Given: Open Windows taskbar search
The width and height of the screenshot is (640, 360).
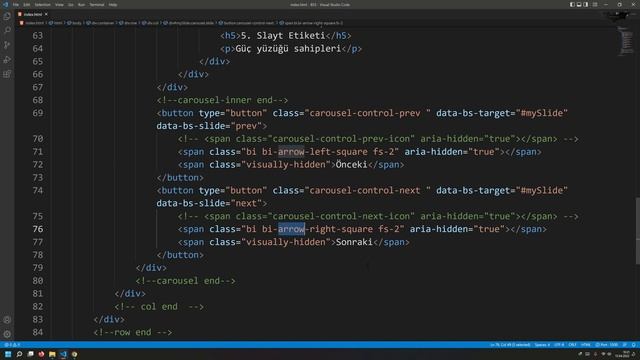Looking at the screenshot, I should click(x=19, y=354).
